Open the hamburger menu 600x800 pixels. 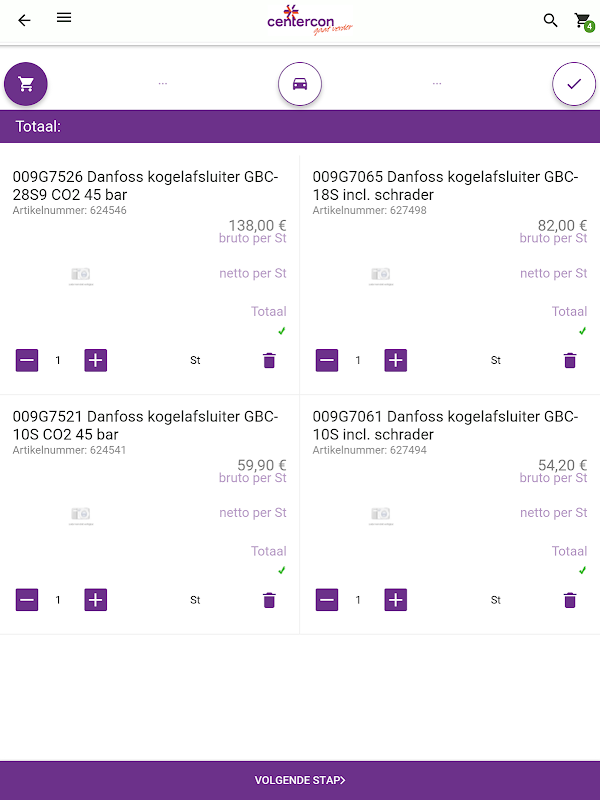64,18
